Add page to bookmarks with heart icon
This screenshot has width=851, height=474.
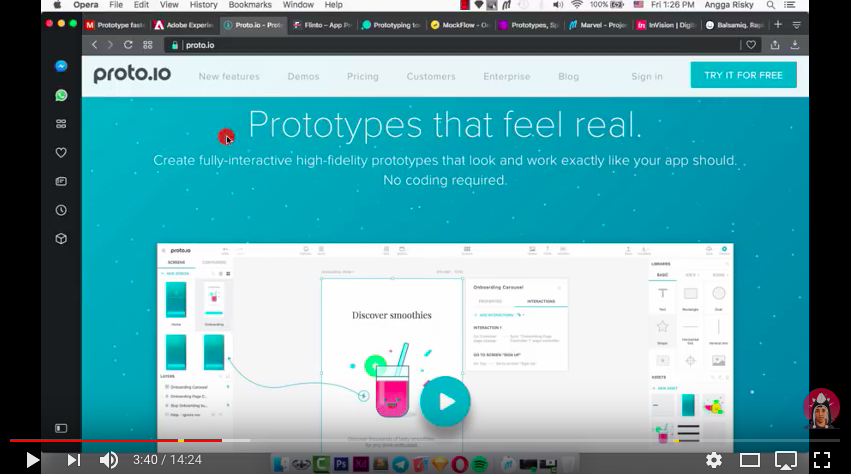click(x=751, y=45)
